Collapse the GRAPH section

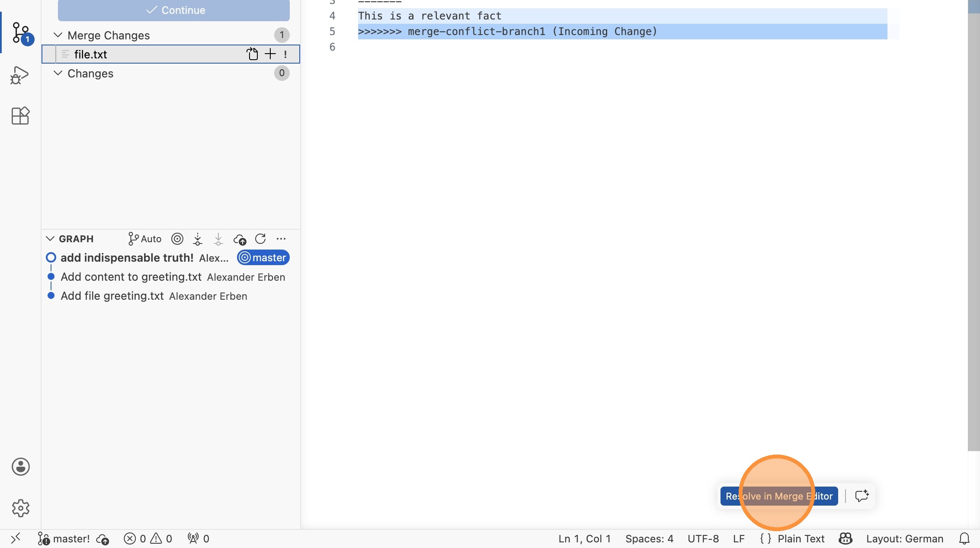coord(50,239)
